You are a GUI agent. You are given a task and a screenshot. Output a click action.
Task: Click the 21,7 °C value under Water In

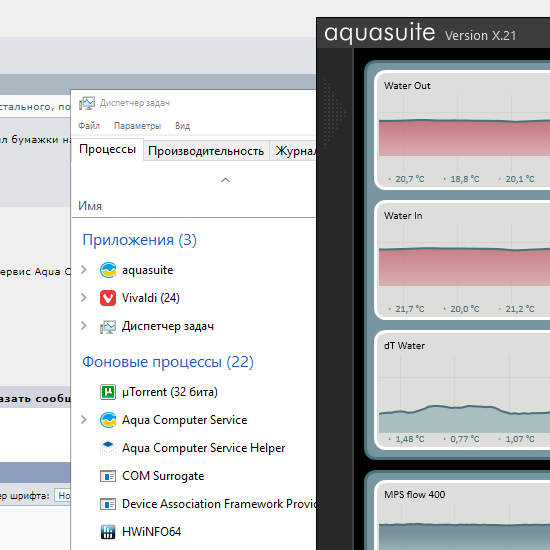coord(410,309)
